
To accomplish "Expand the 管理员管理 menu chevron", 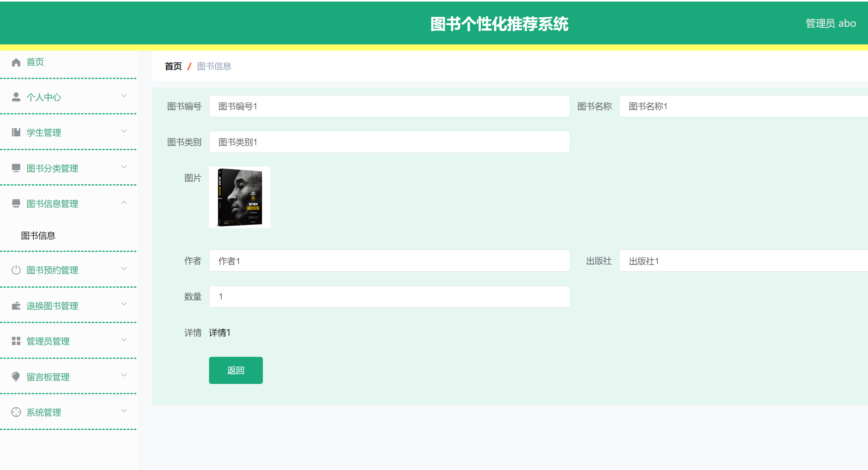I will pos(125,340).
